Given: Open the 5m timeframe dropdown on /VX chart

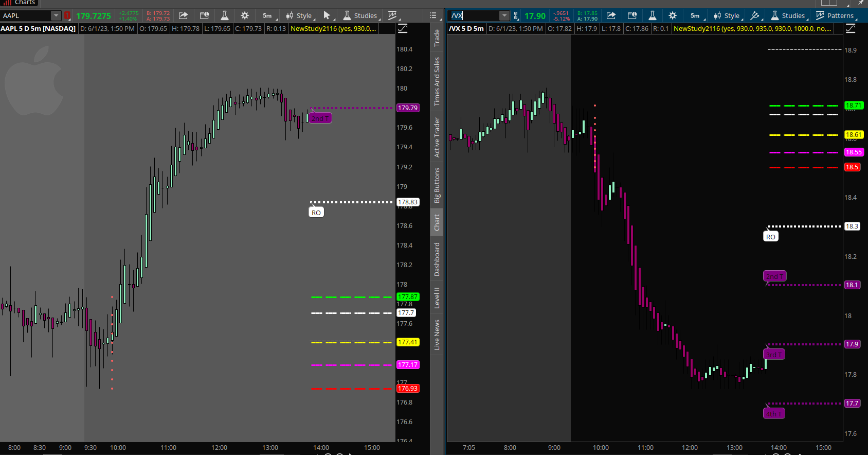Looking at the screenshot, I should pos(696,15).
